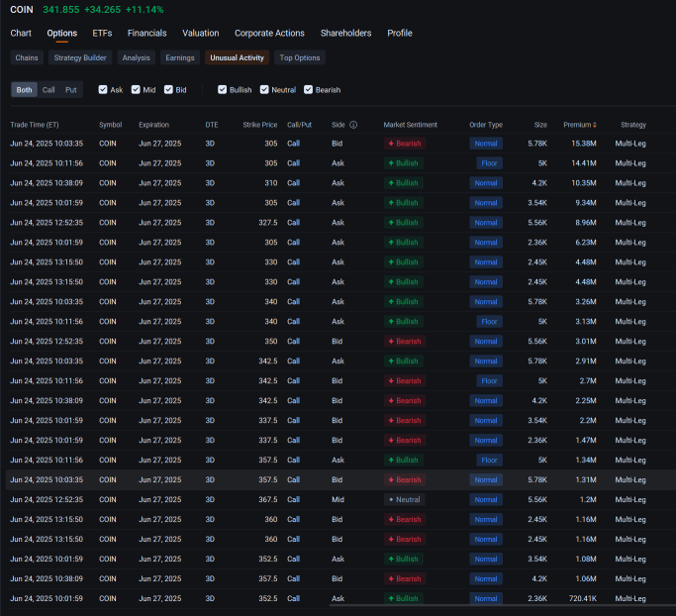The width and height of the screenshot is (676, 616).
Task: Click the 8.96M premium cell
Action: pos(586,223)
